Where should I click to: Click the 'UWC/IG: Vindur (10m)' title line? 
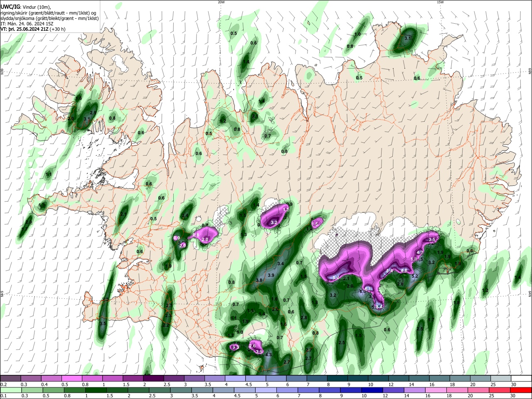[25, 7]
